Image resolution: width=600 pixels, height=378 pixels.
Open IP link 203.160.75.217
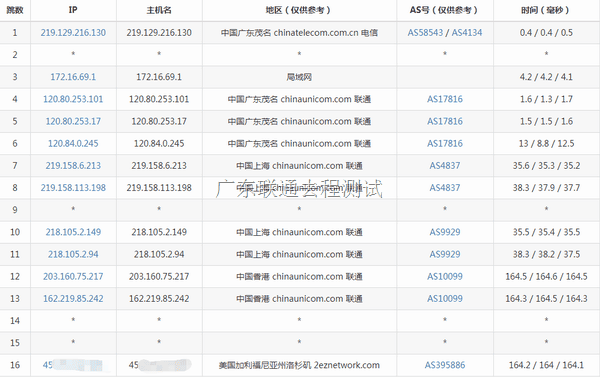pos(73,277)
